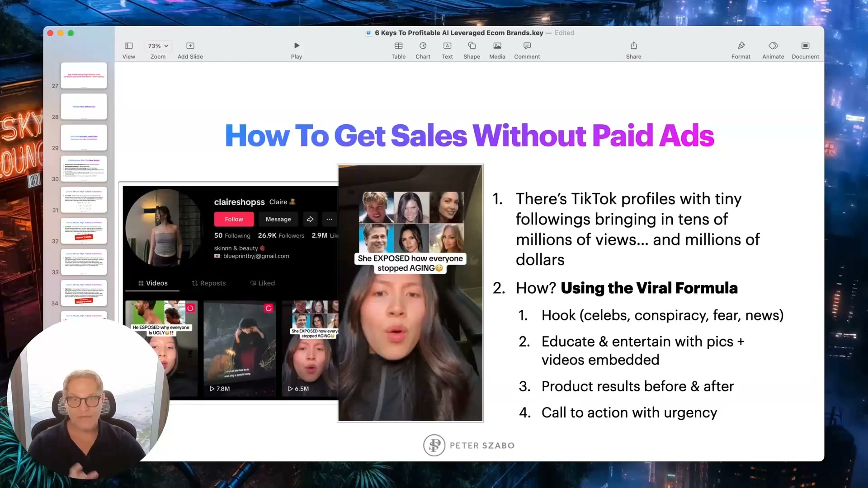Select slide 31 thumbnail

pyautogui.click(x=84, y=200)
